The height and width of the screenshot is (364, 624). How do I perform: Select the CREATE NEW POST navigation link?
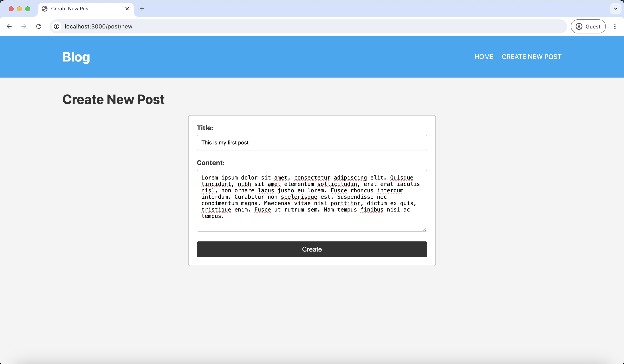point(531,57)
